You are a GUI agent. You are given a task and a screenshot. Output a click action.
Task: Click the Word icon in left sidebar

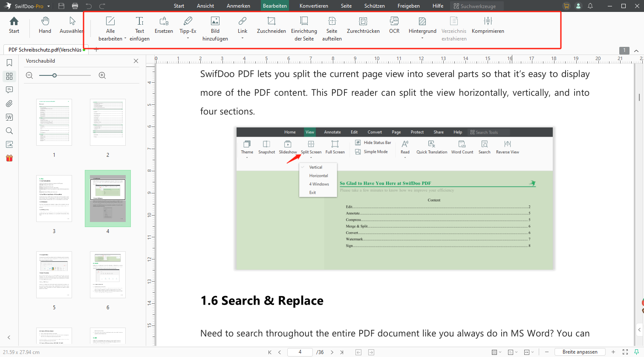[x=9, y=117]
